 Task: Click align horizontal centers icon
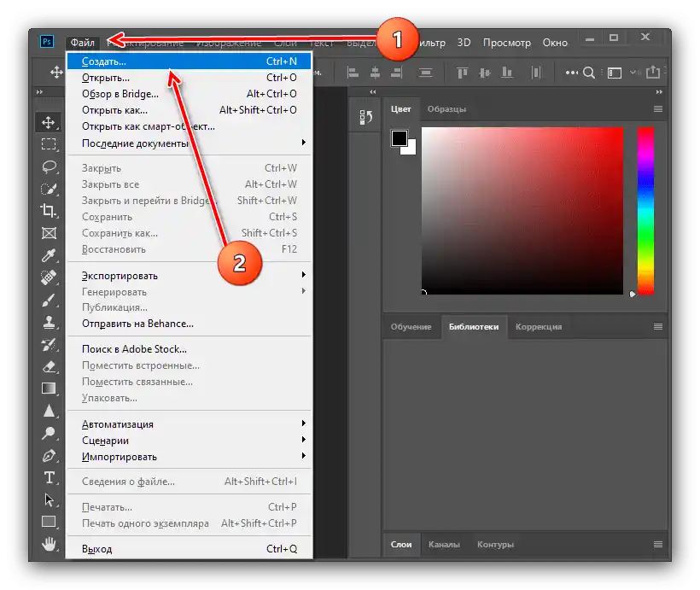(375, 72)
